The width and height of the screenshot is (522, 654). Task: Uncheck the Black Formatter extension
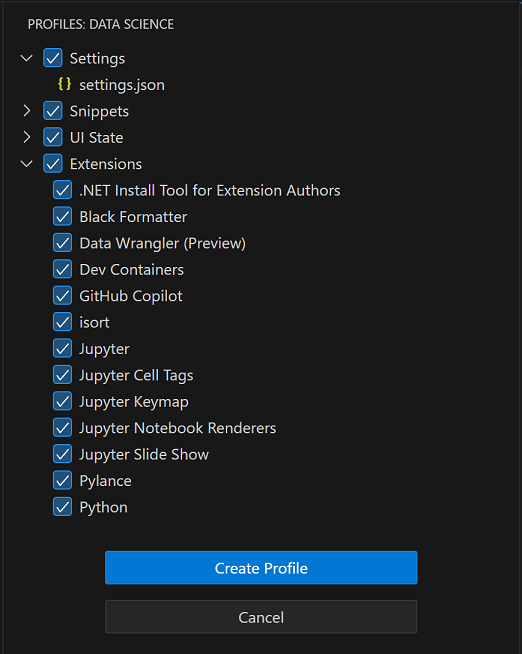point(63,216)
